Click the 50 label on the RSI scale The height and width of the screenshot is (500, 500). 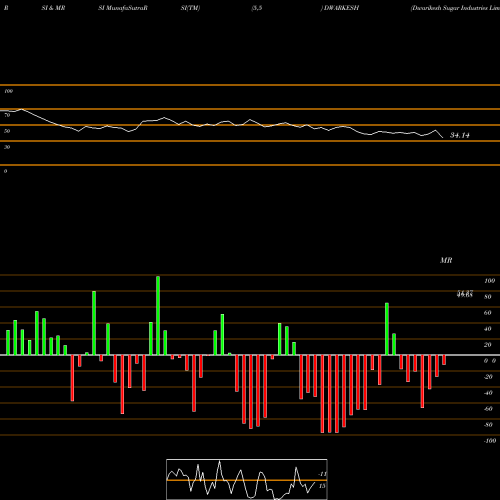point(7,131)
